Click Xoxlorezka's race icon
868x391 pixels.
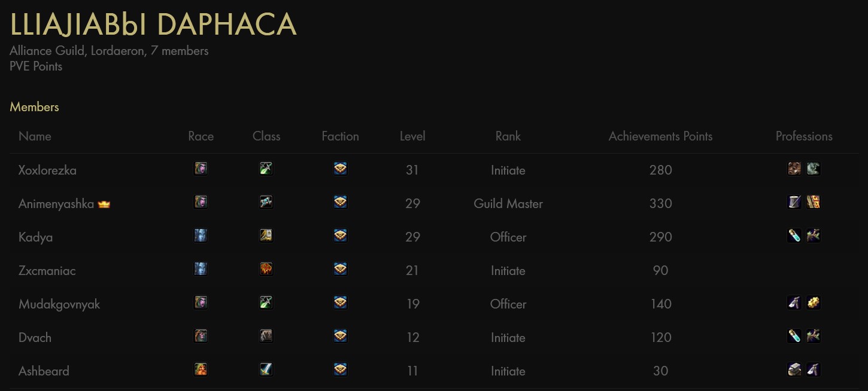[201, 169]
